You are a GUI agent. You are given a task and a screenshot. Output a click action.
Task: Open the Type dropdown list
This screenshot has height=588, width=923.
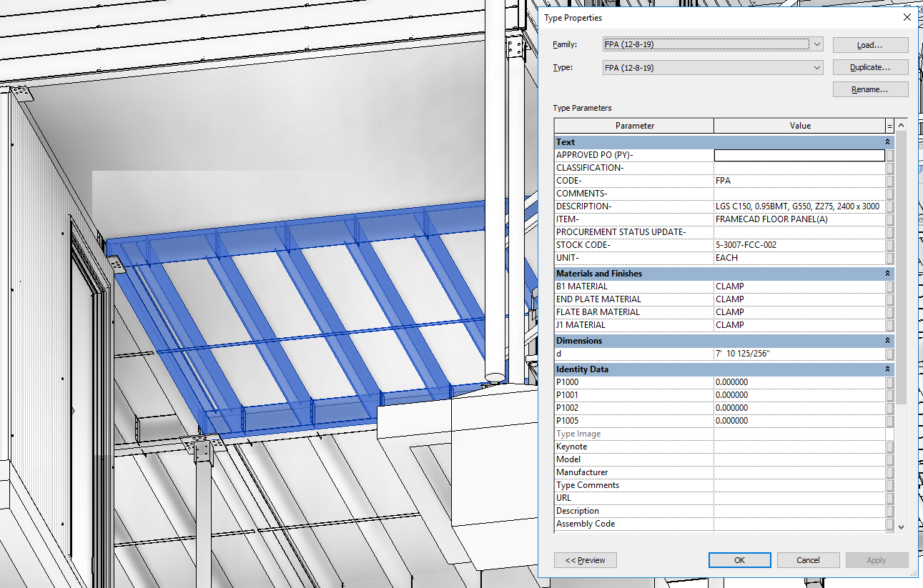pyautogui.click(x=816, y=67)
